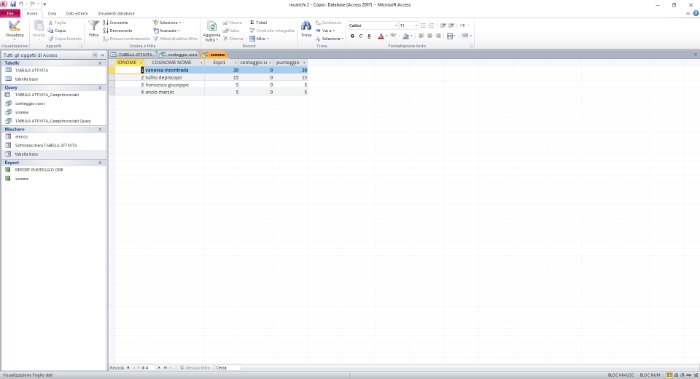Open the font size 11 dropdown
The height and width of the screenshot is (379, 700).
click(416, 25)
